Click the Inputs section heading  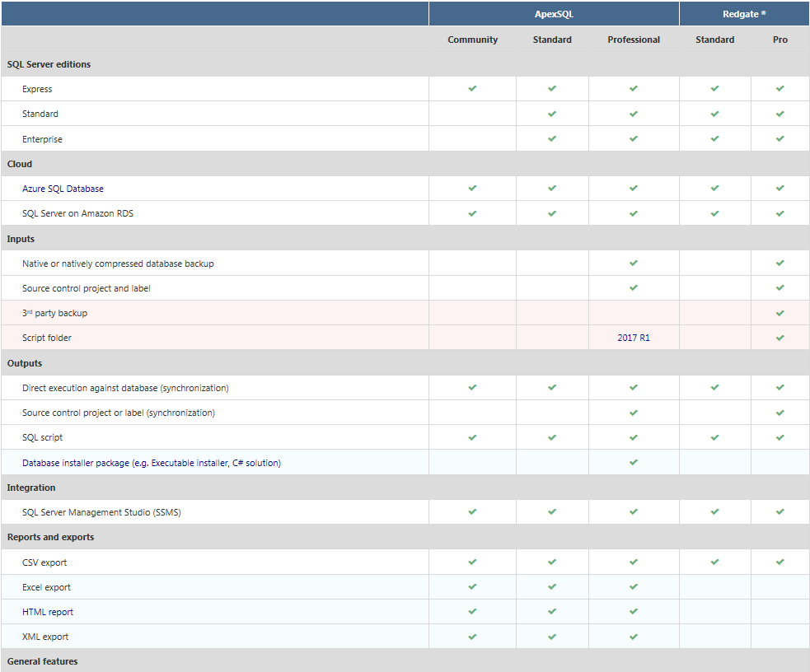[21, 239]
